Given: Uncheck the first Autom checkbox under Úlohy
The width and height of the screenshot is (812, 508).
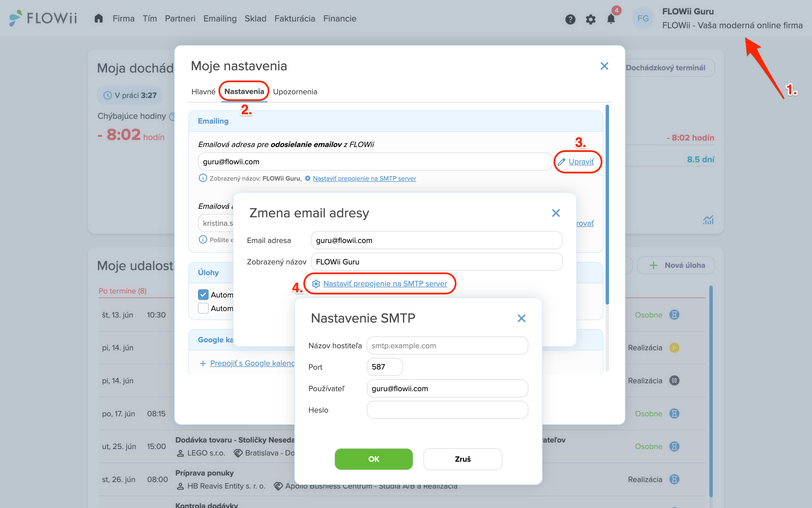Looking at the screenshot, I should [203, 295].
